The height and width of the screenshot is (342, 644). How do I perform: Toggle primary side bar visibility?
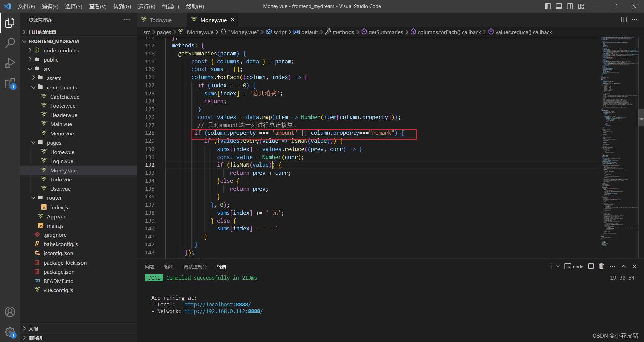[x=548, y=6]
